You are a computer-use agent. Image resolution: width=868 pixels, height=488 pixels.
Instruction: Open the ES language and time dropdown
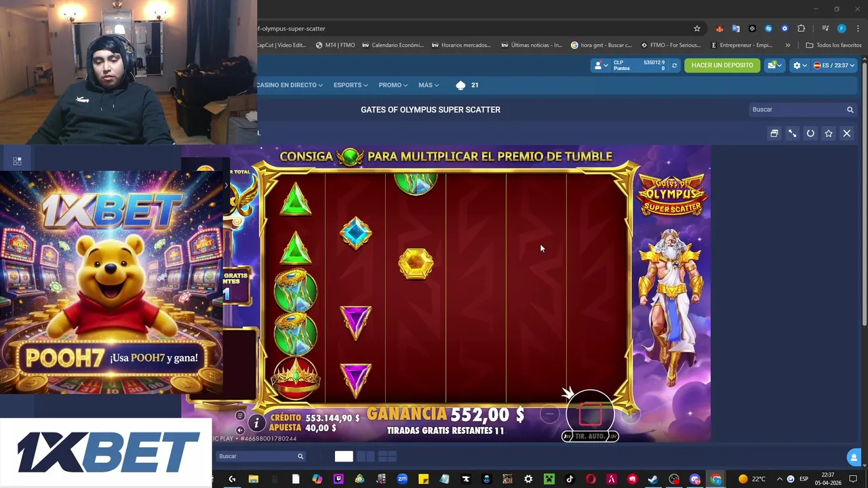click(835, 65)
